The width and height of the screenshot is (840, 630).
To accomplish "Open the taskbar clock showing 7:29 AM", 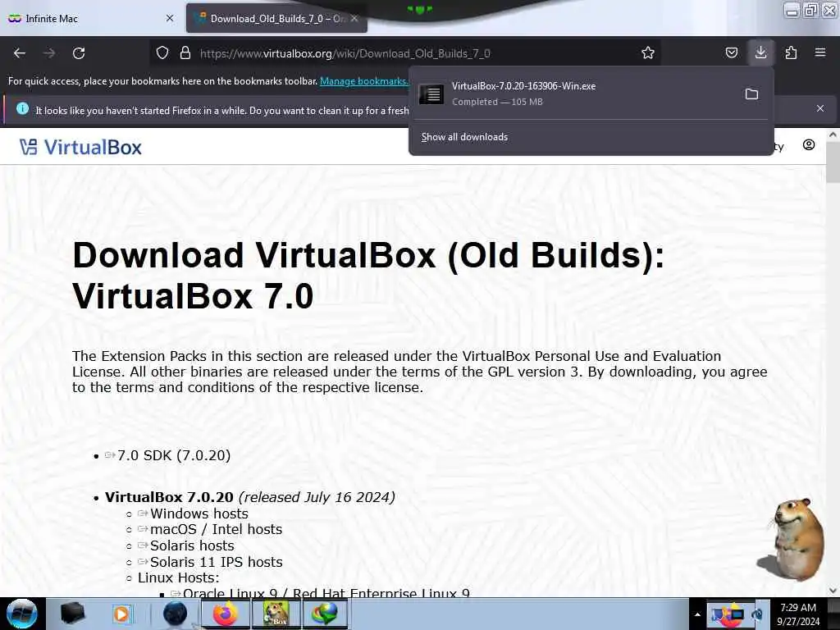I will pos(798,614).
